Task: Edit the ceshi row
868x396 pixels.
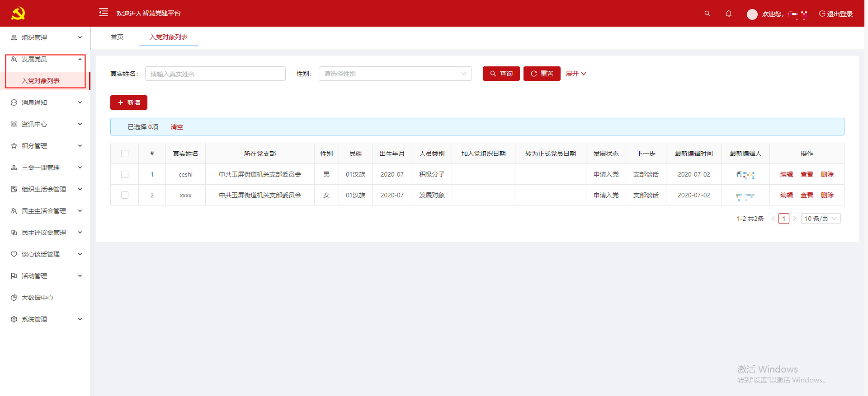Action: (787, 174)
